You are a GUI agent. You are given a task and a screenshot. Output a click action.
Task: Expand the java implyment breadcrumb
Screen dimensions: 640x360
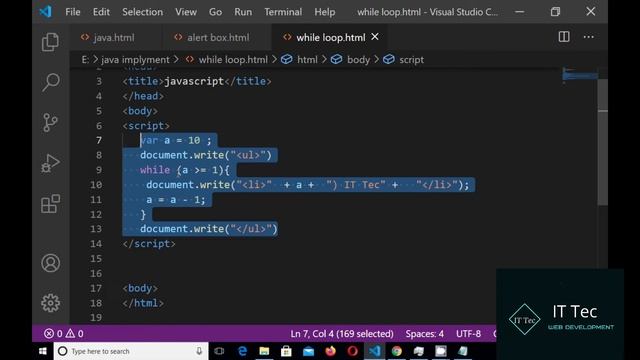pos(135,60)
